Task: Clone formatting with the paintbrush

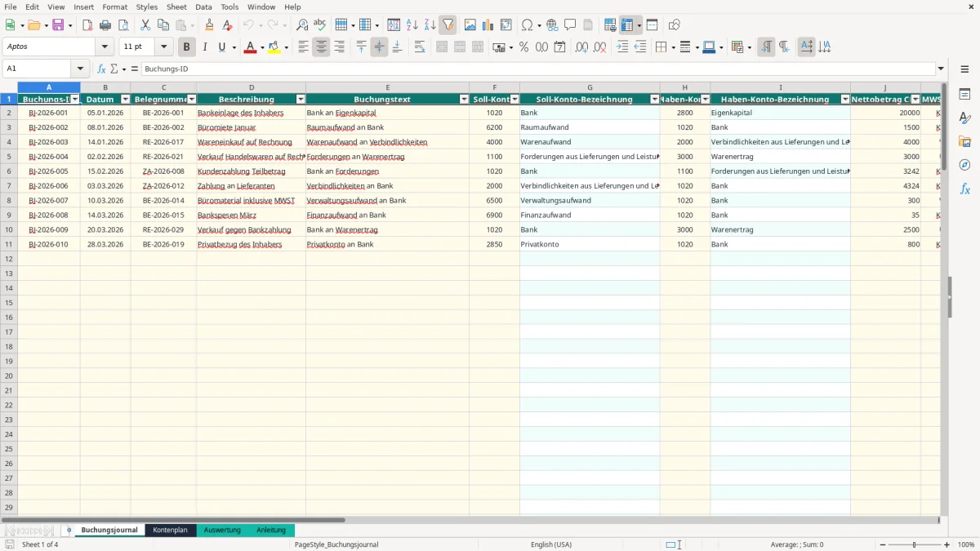Action: tap(210, 25)
